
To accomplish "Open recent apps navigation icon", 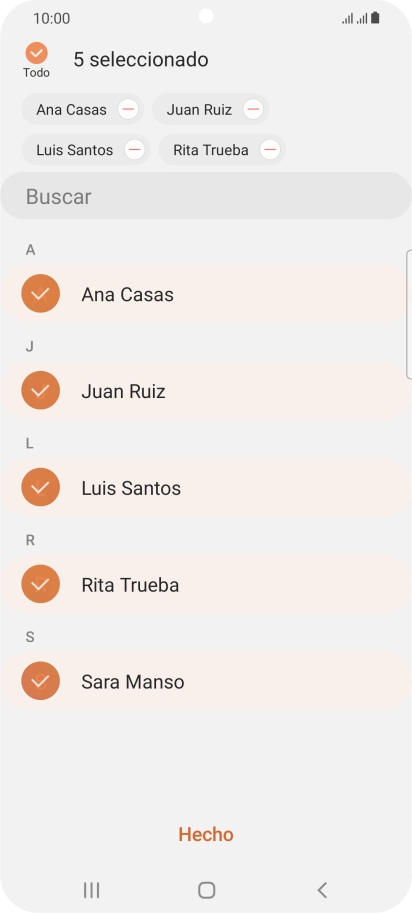I will coord(92,890).
